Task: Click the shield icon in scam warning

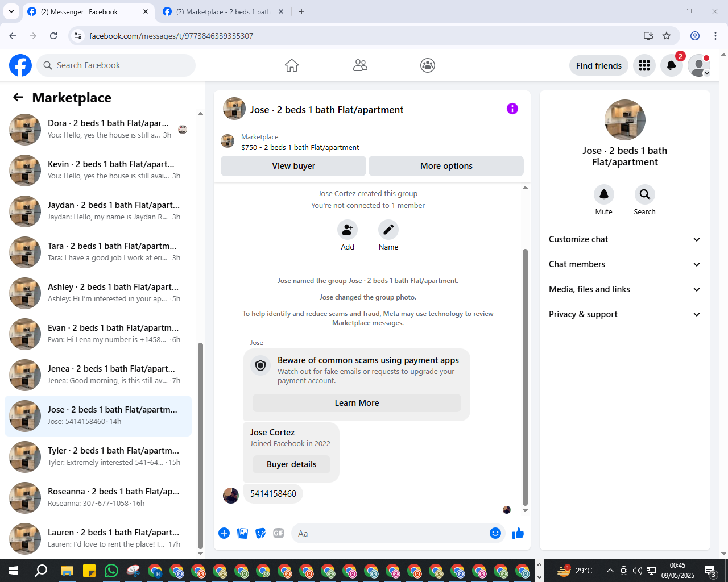Action: pyautogui.click(x=260, y=365)
